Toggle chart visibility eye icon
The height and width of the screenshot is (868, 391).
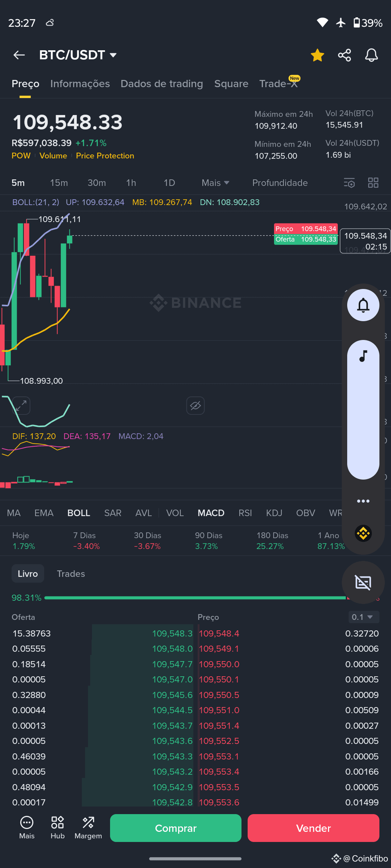coord(195,405)
